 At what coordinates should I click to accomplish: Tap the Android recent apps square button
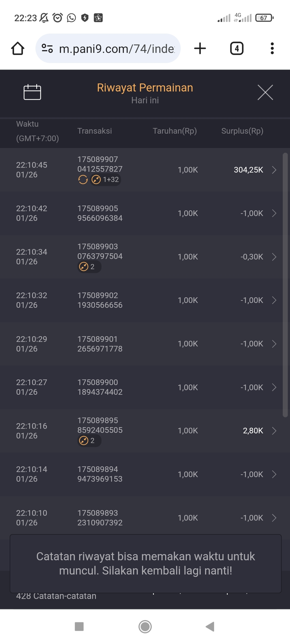[x=79, y=627]
